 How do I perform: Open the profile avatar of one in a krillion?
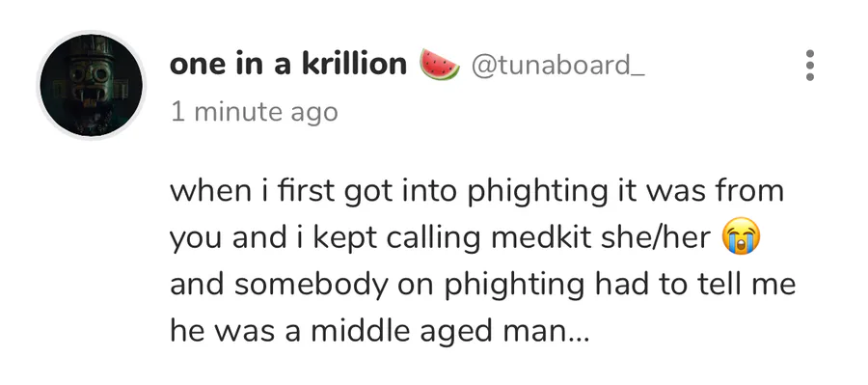(92, 85)
